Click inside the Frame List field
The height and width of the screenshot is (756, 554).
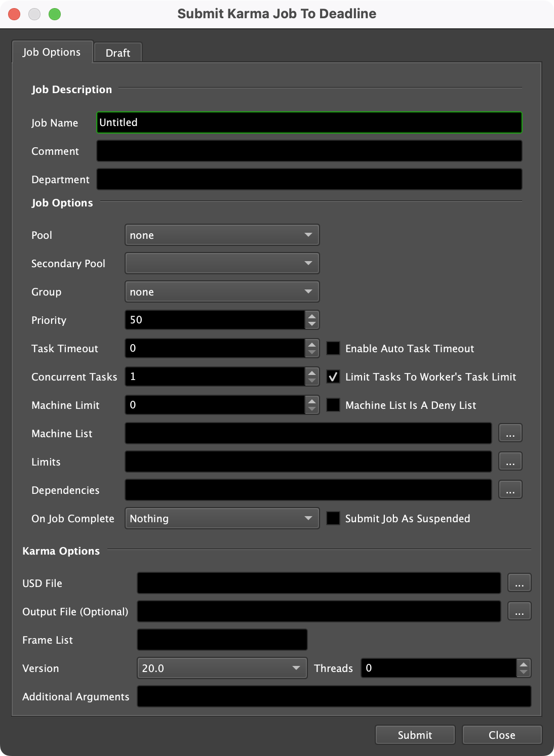(x=221, y=640)
